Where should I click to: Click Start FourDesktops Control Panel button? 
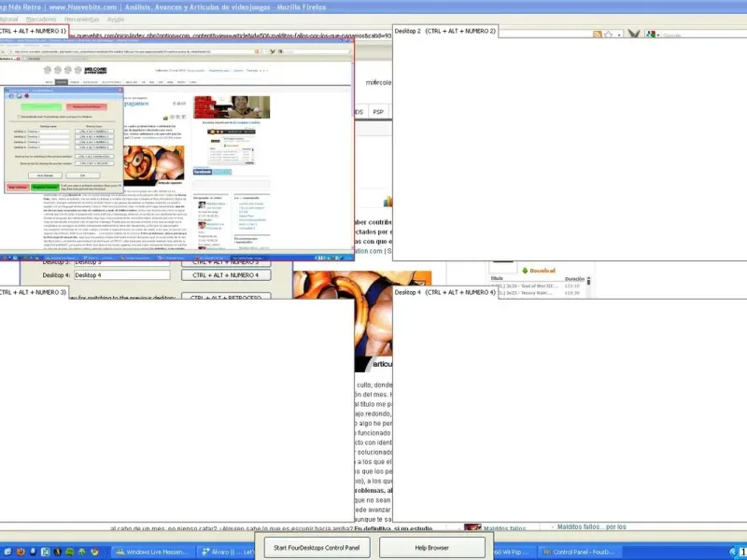pyautogui.click(x=317, y=548)
